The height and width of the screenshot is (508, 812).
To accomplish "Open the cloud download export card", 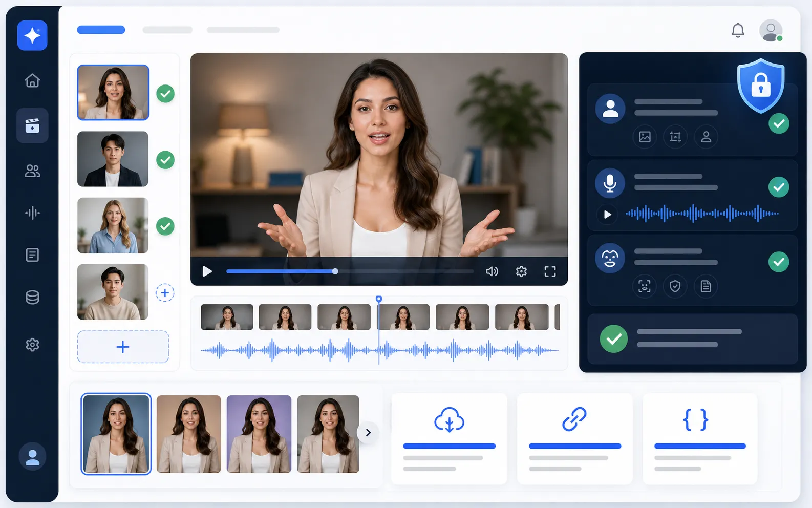I will tap(449, 438).
